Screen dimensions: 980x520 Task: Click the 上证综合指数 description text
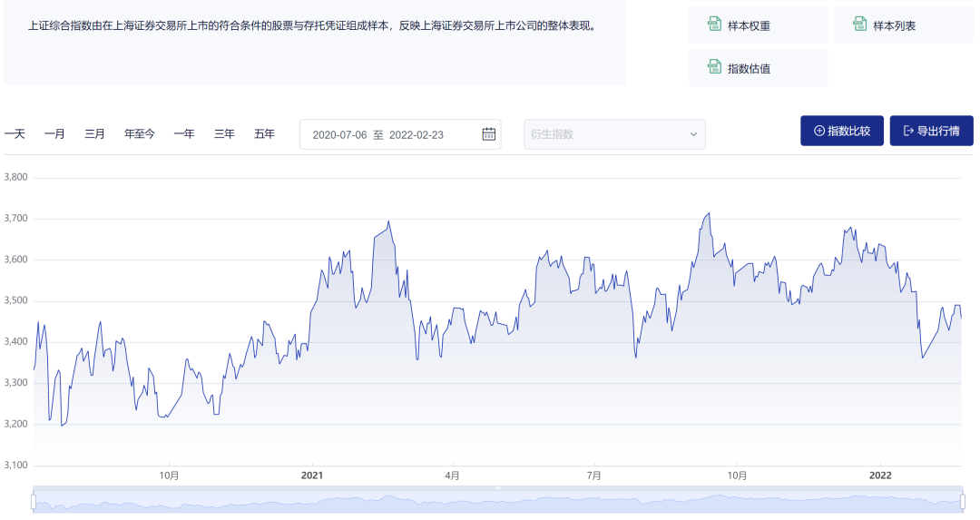(313, 25)
